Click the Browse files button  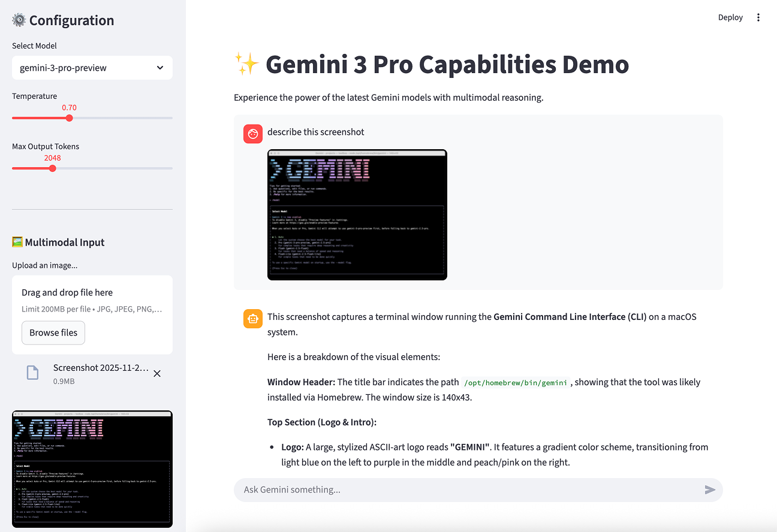point(53,332)
